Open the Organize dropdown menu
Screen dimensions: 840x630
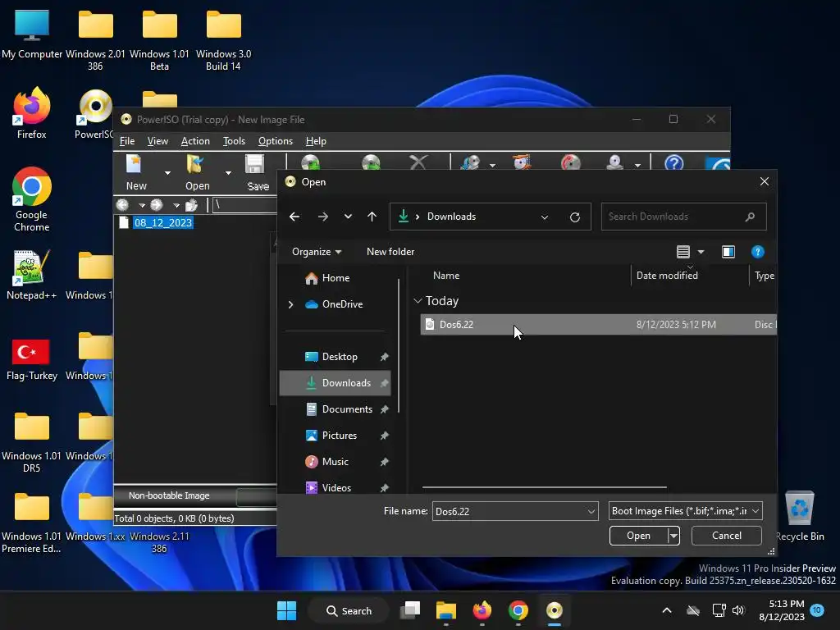(x=317, y=252)
